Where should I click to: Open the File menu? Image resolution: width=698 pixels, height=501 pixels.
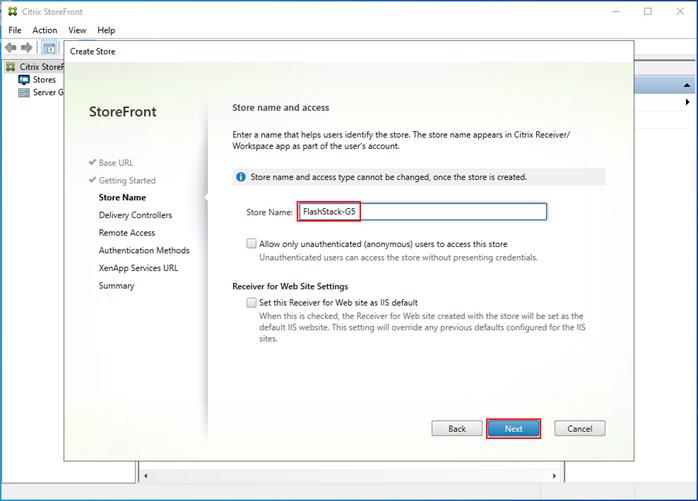click(x=15, y=30)
